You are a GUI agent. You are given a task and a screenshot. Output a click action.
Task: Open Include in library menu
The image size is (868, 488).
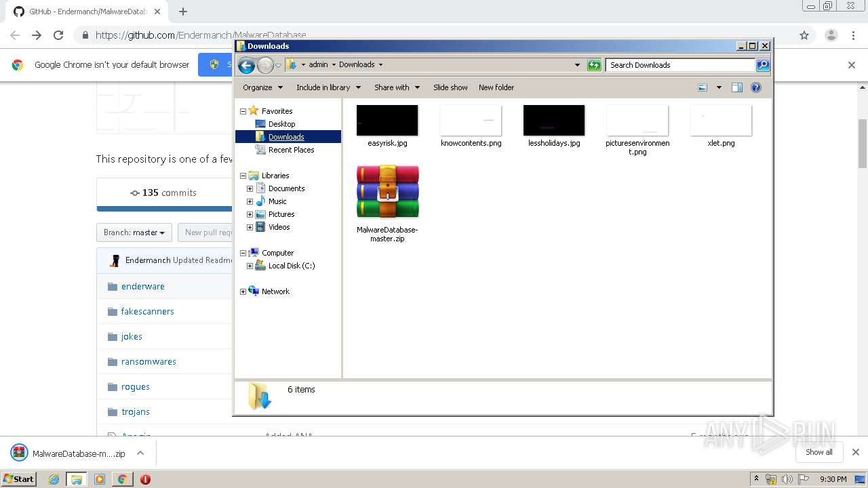(x=328, y=87)
